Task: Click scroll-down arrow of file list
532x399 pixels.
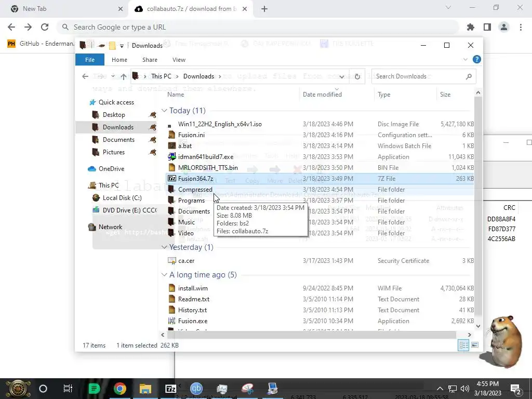Action: coord(478,326)
